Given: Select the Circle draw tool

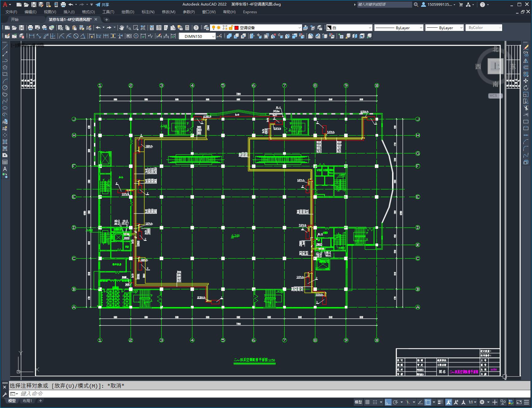Looking at the screenshot, I should tap(5, 88).
